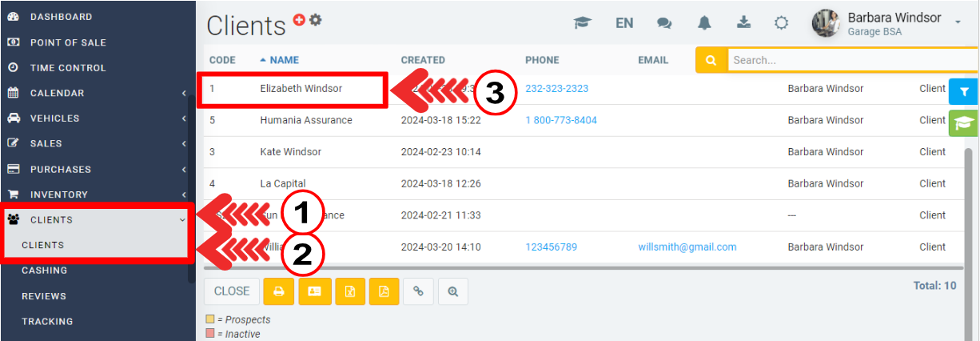
Task: Click the yellow print button
Action: (x=279, y=291)
